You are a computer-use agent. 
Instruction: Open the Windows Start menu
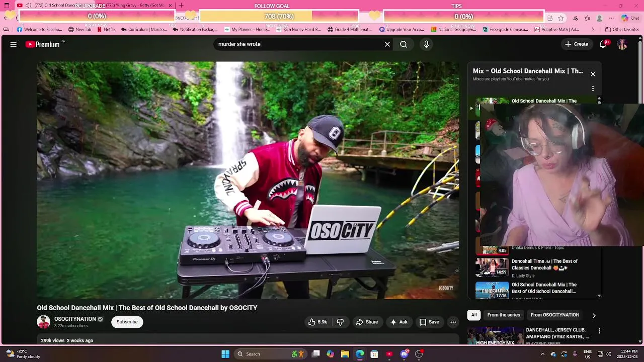(x=225, y=354)
